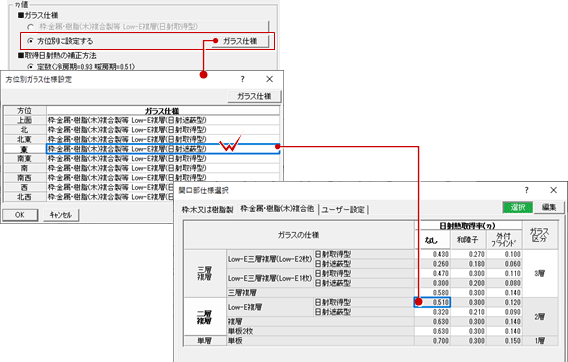Open the ユーザー設定 tab
Screen dimensions: 568x362
[x=343, y=209]
